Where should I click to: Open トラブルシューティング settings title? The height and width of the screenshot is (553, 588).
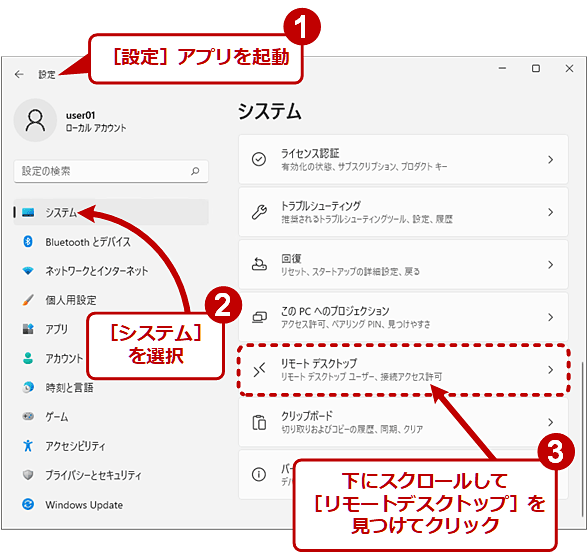(x=321, y=206)
